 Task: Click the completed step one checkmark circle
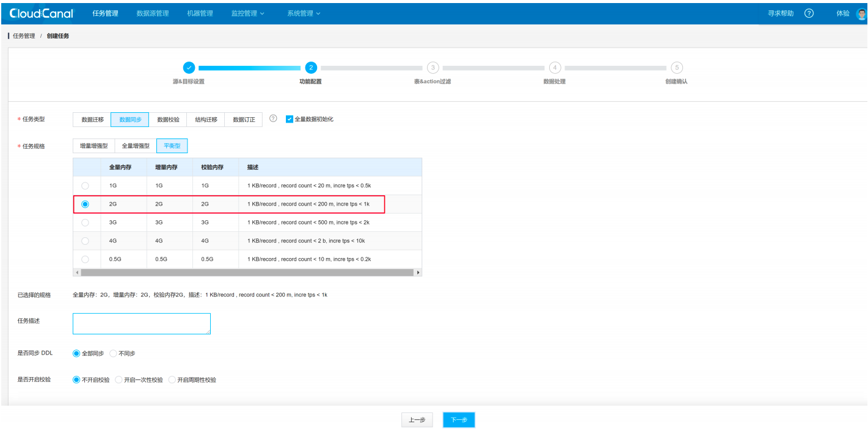pos(189,68)
